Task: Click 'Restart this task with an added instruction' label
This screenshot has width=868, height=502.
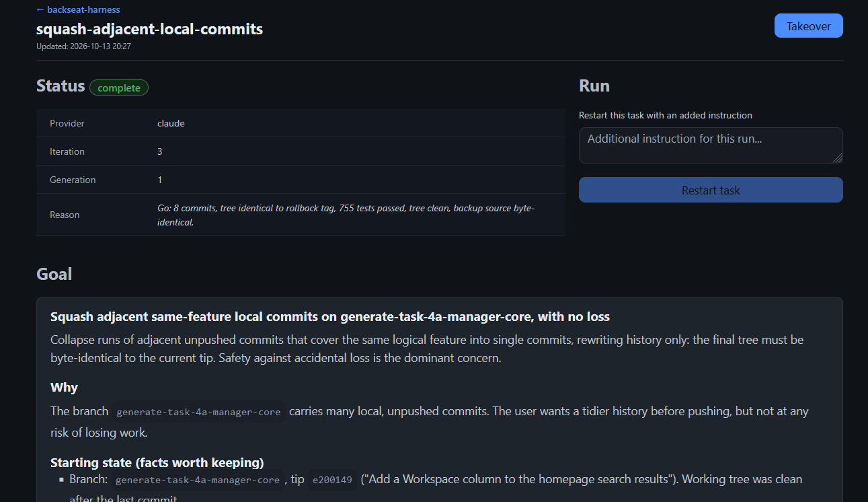Action: [x=666, y=115]
